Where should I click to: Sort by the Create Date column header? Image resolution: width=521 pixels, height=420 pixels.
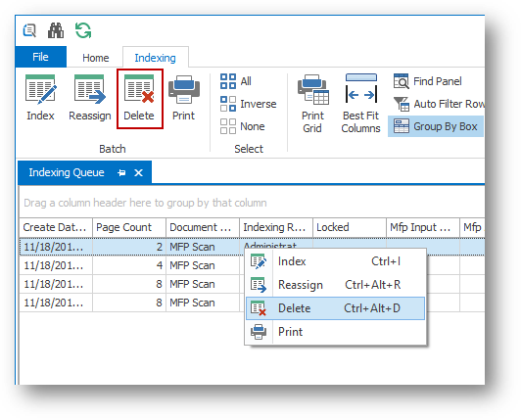56,227
